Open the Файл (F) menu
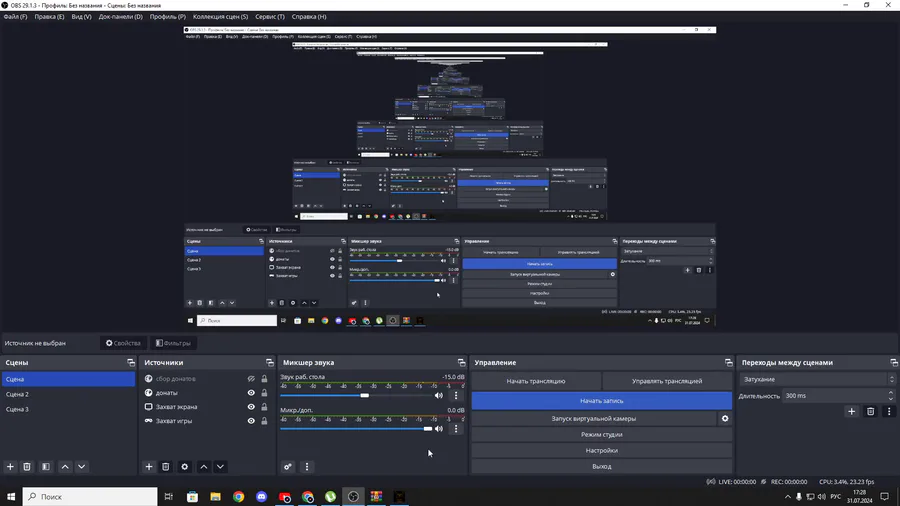Viewport: 900px width, 506px height. coord(15,17)
